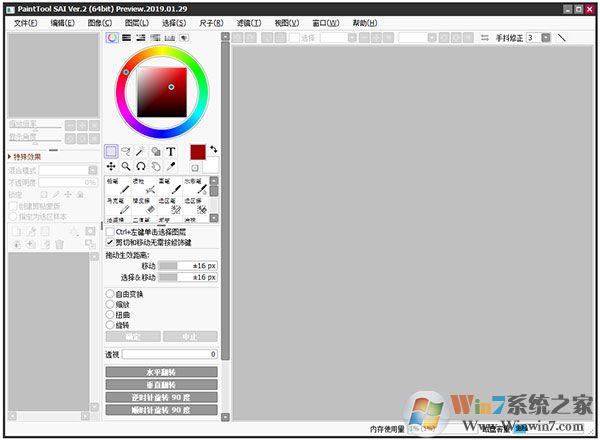Open the 图层(L) menu
Screen dimensions: 600x440
(137, 23)
